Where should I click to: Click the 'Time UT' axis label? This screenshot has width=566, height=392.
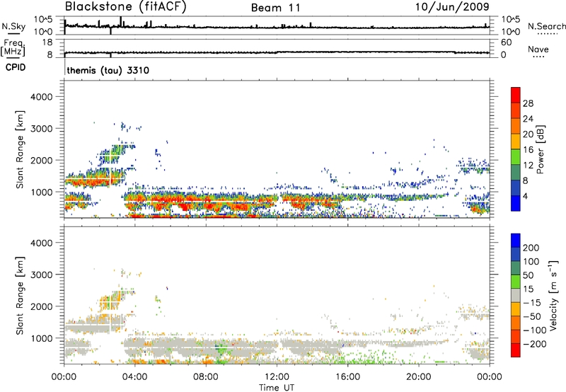tap(277, 388)
